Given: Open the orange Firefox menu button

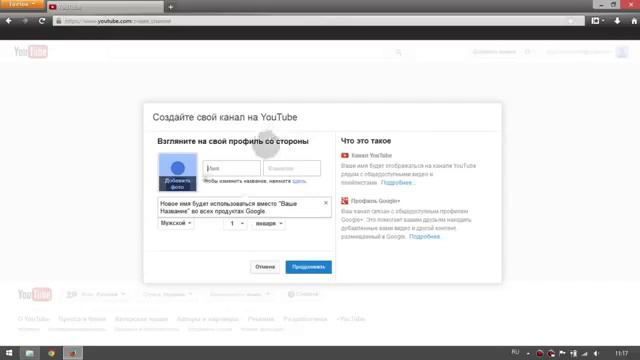Looking at the screenshot, I should 21,4.
